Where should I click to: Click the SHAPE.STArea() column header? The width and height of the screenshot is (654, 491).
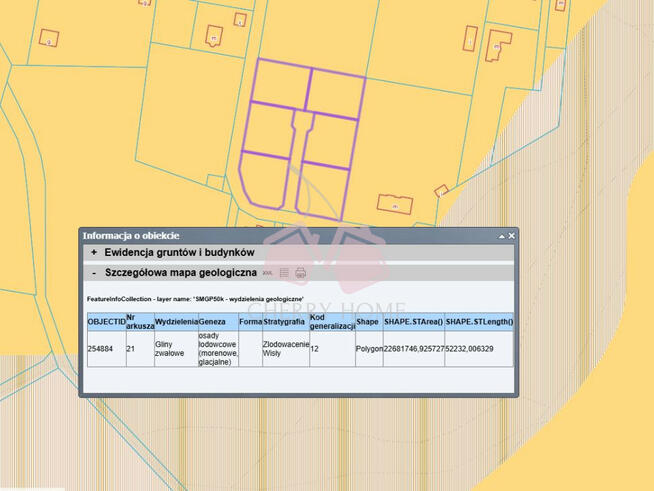(414, 322)
